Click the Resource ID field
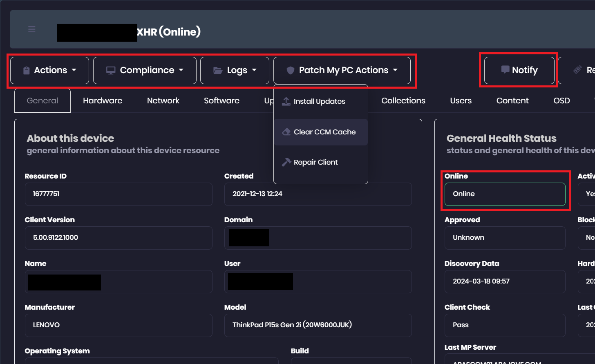The height and width of the screenshot is (364, 595). (119, 194)
